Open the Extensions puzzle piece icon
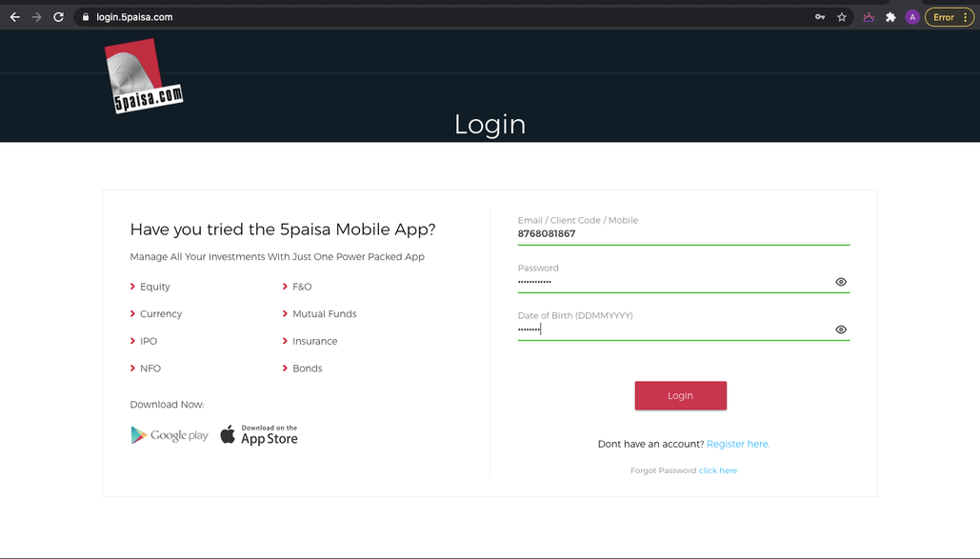The height and width of the screenshot is (559, 980). [890, 17]
